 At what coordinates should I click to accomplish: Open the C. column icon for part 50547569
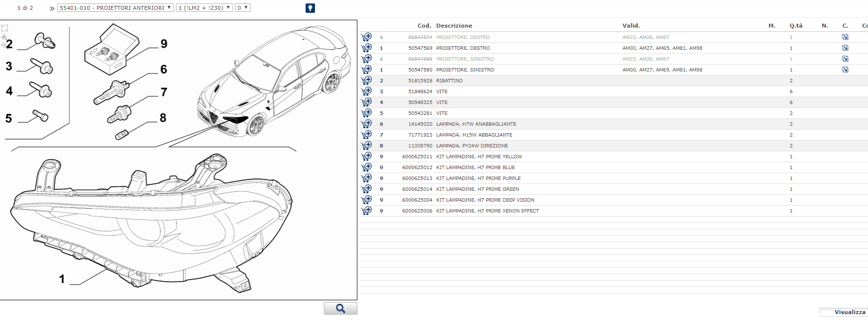point(845,48)
